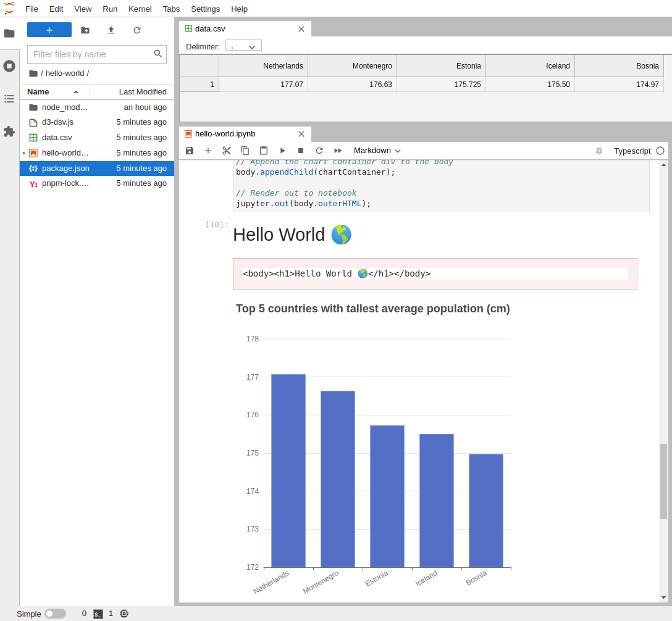Click the 175.725 table cell
This screenshot has width=672, height=621.
[441, 85]
